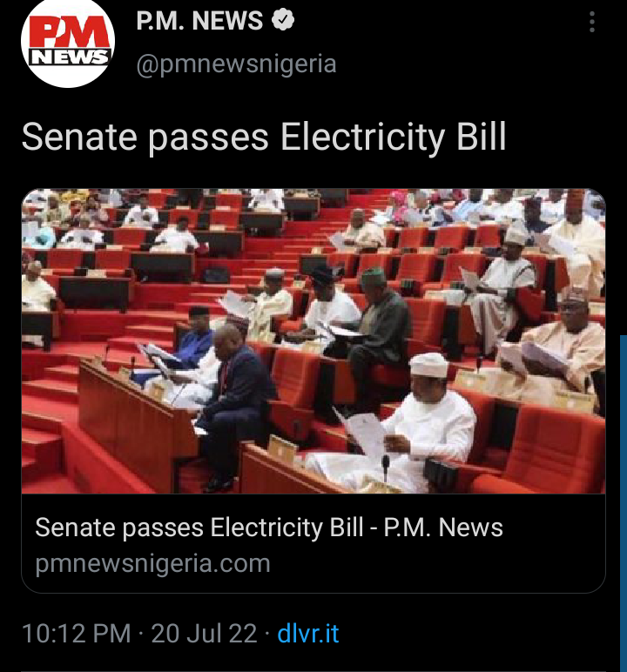Click the pmnewsnigeria.com domain in the card
The width and height of the screenshot is (627, 672).
(152, 563)
